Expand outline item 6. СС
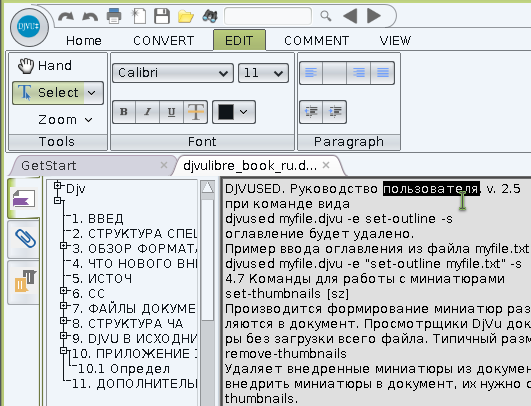 pos(63,291)
